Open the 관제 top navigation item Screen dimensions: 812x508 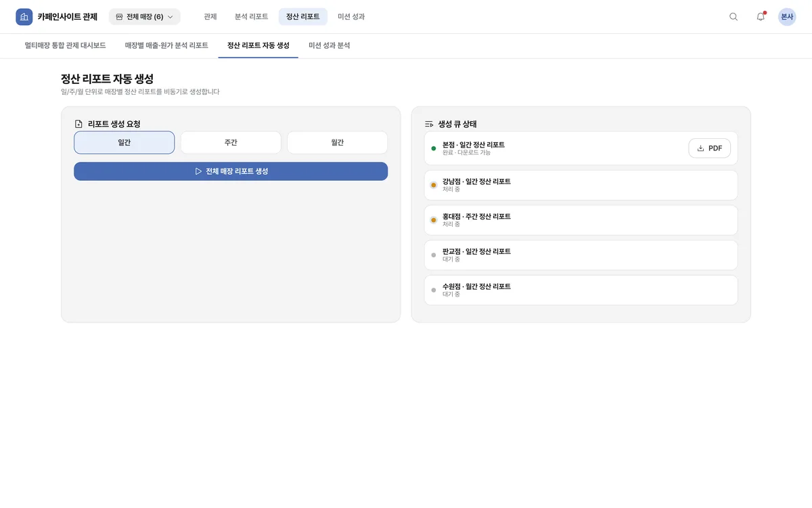coord(210,17)
